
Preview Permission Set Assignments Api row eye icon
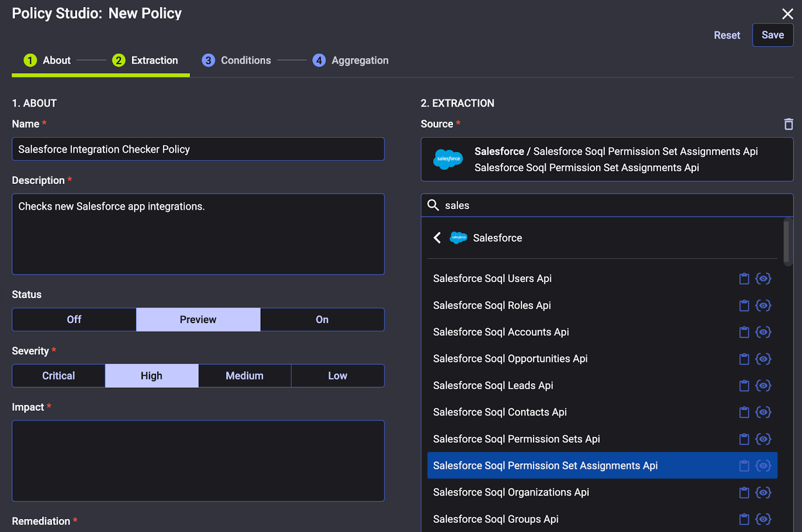coord(763,465)
